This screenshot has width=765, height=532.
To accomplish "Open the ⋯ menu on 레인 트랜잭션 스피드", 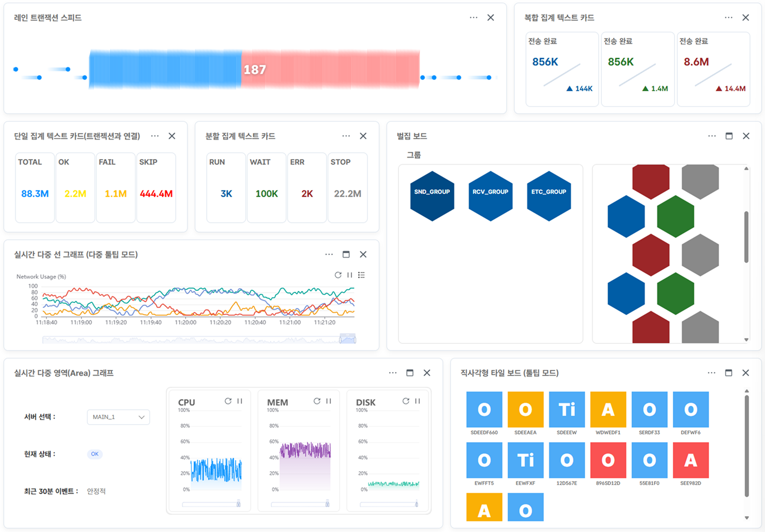I will pos(473,18).
